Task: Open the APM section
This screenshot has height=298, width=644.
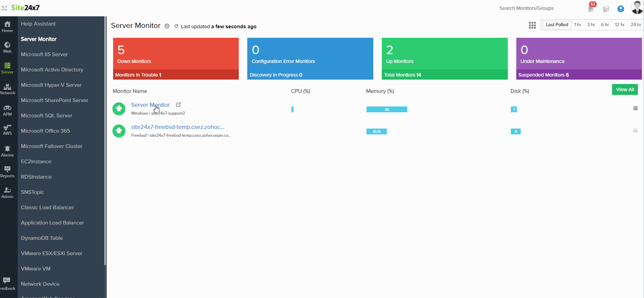Action: point(7,110)
